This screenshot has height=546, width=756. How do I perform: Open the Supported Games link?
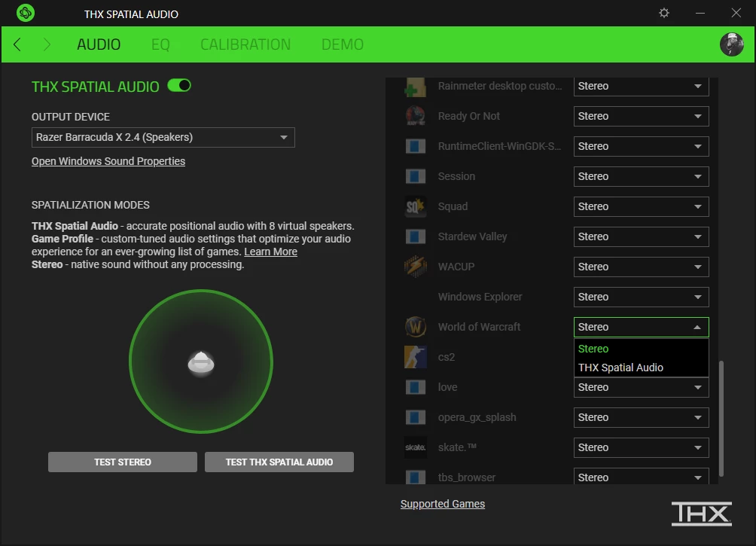[x=443, y=504]
